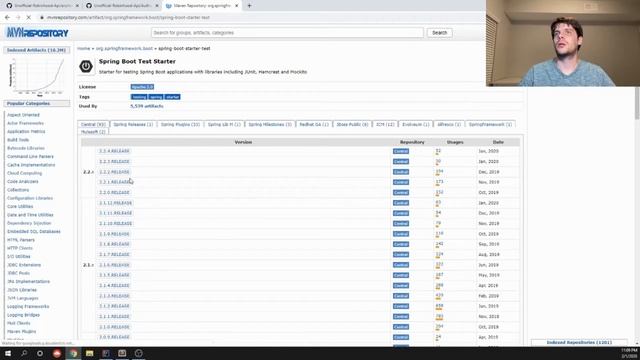Click the Indexed Repositories header

579,342
